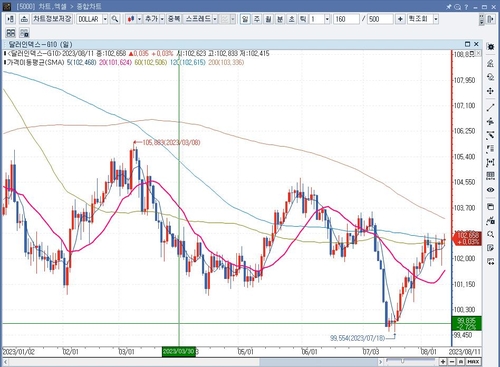Click the list legend icon in right sidebar
500x367 pixels.
click(490, 149)
